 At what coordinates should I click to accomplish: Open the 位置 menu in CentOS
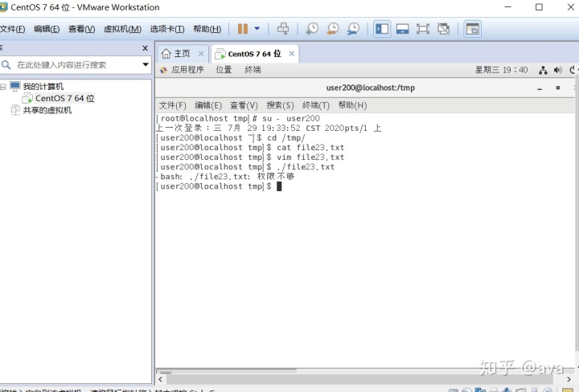coord(224,70)
